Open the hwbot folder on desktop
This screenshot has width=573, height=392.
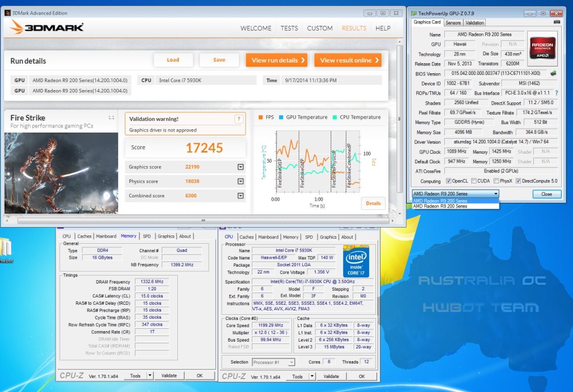pyautogui.click(x=6, y=249)
